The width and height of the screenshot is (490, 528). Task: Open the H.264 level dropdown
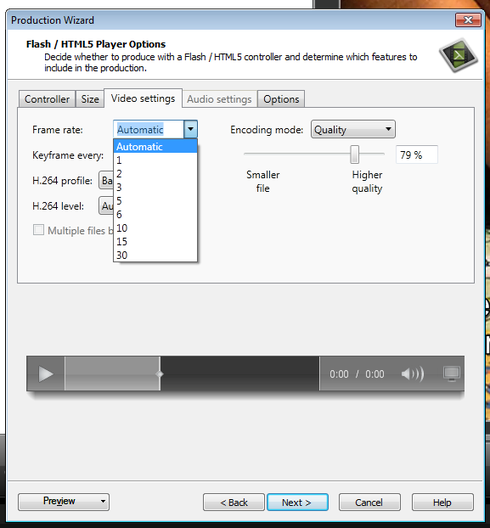coord(106,206)
